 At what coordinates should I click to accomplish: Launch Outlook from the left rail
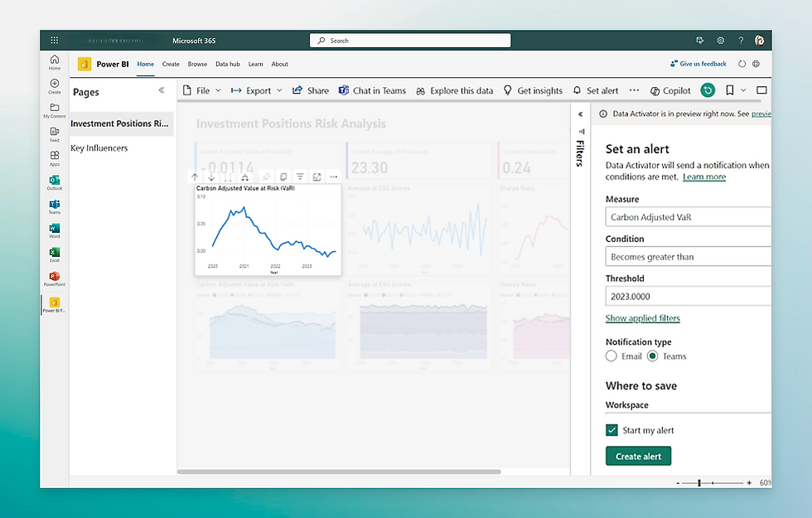[x=55, y=182]
